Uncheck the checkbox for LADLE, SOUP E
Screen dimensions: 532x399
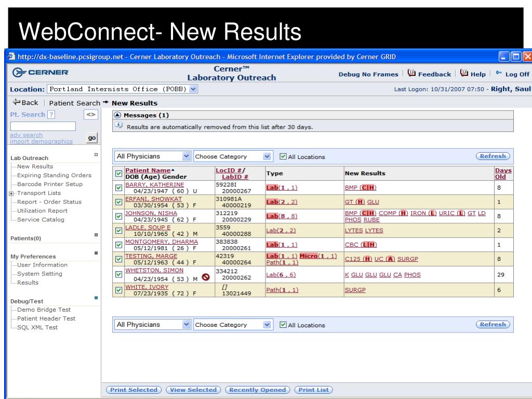tap(119, 230)
